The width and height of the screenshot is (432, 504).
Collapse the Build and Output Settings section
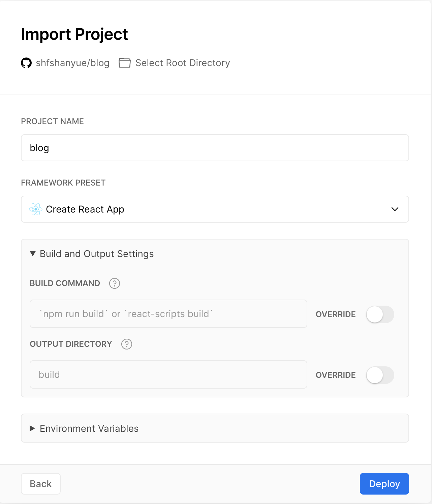pyautogui.click(x=97, y=254)
